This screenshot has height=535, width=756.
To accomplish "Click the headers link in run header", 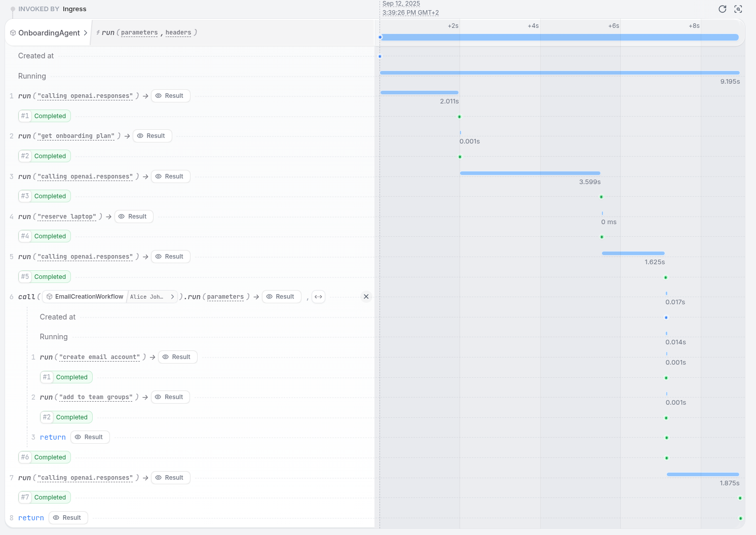I will pos(178,32).
